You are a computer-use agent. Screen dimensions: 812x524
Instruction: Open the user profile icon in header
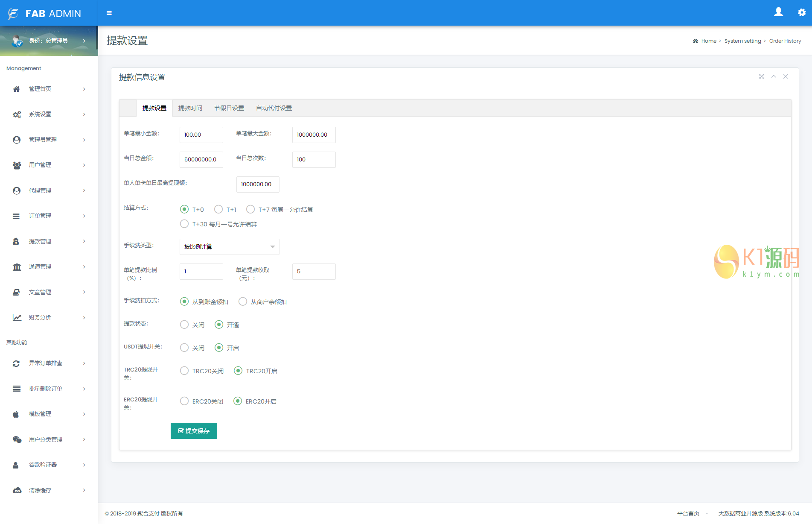click(778, 12)
